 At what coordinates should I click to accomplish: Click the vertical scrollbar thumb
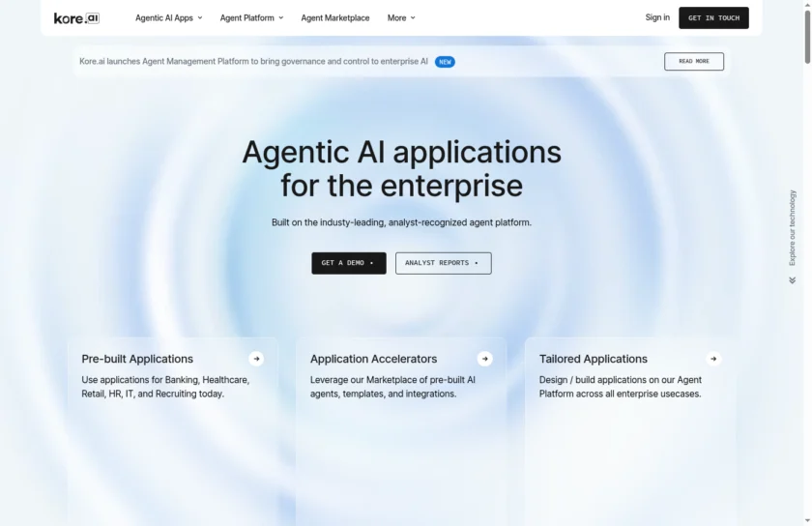coord(807,37)
